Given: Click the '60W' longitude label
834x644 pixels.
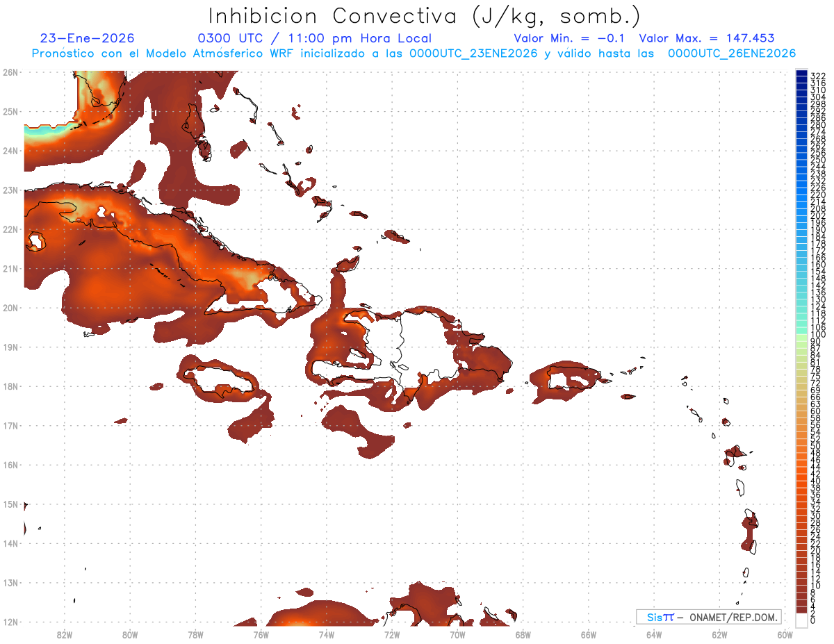Looking at the screenshot, I should coord(785,634).
